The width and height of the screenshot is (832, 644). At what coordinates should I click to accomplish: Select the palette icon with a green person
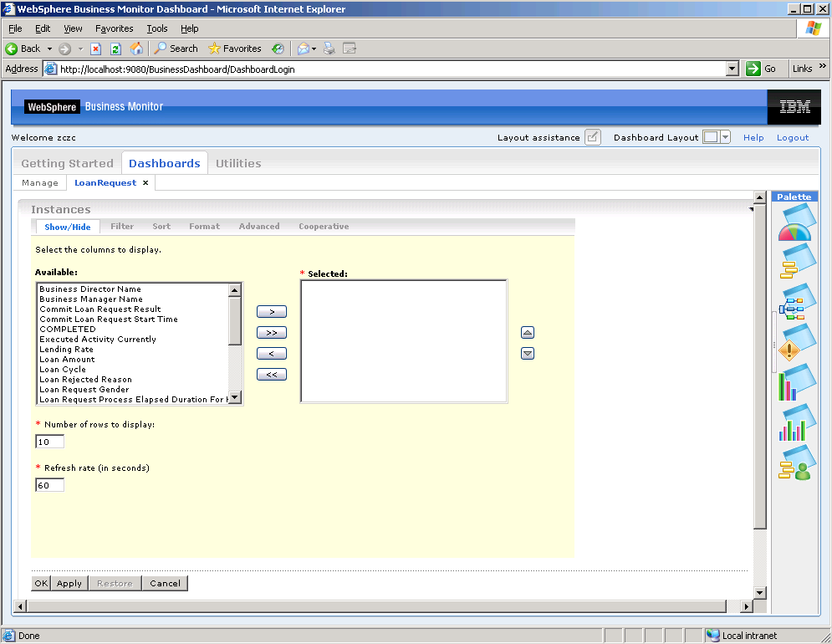(796, 463)
